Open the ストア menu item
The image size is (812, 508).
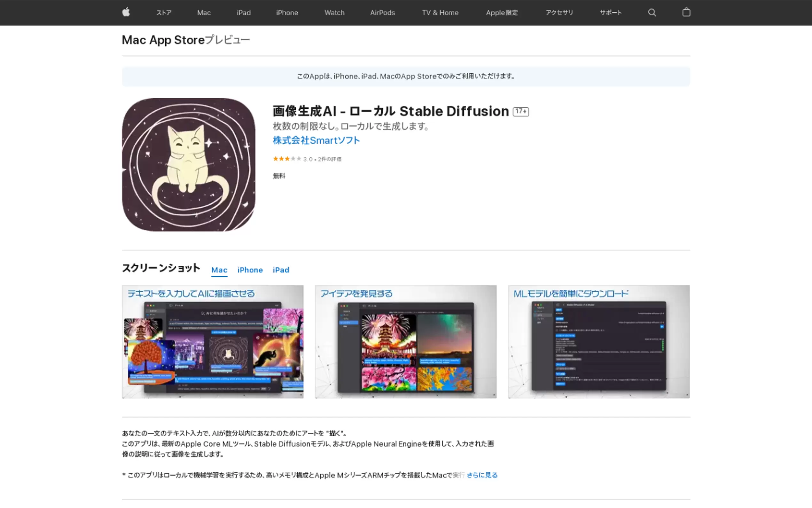(164, 13)
